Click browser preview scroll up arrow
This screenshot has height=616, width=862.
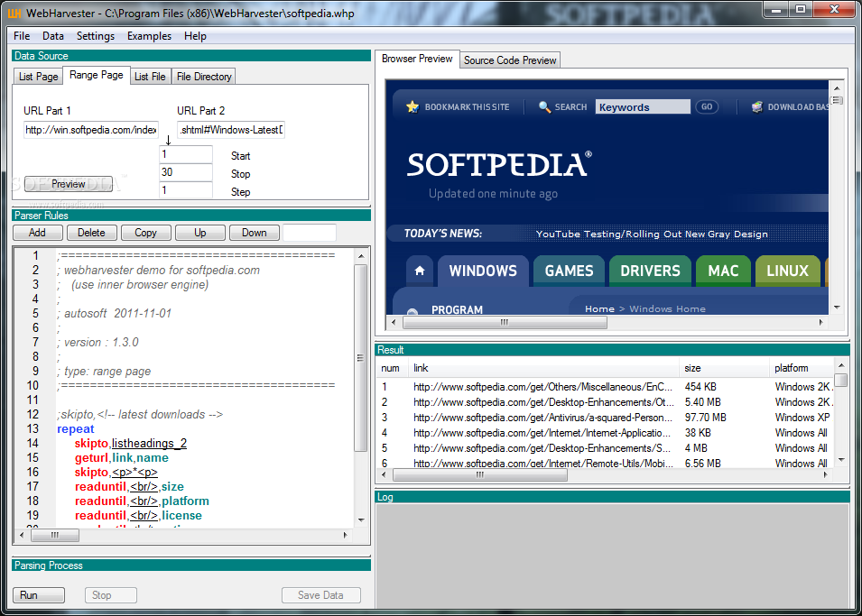pyautogui.click(x=837, y=87)
